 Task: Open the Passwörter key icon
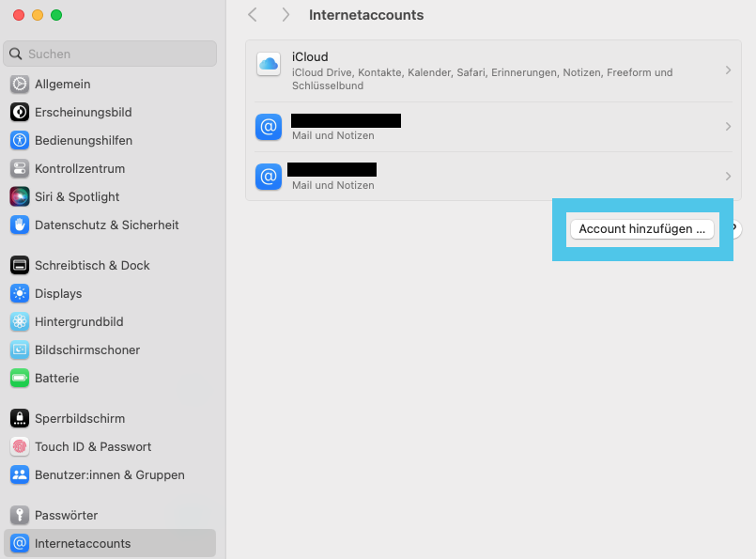pos(20,515)
